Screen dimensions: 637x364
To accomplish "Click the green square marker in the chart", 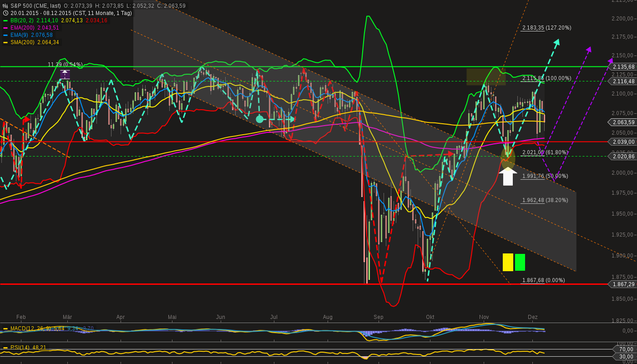I will [520, 263].
